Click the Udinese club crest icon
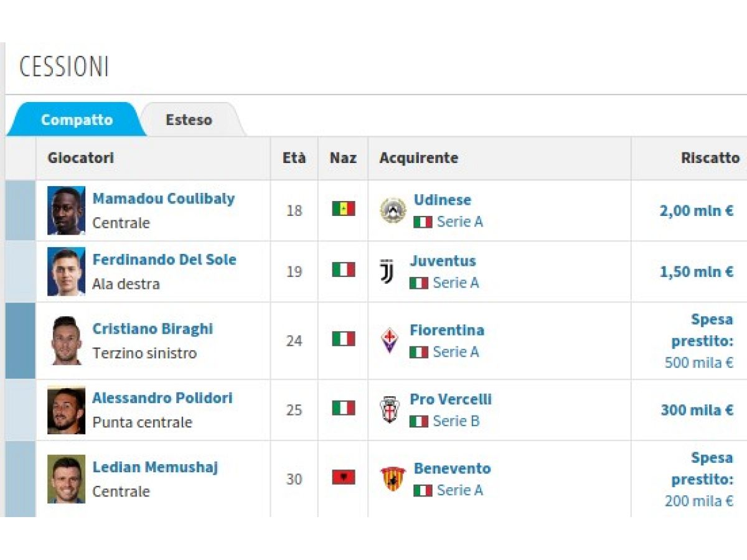The width and height of the screenshot is (747, 560). 393,211
